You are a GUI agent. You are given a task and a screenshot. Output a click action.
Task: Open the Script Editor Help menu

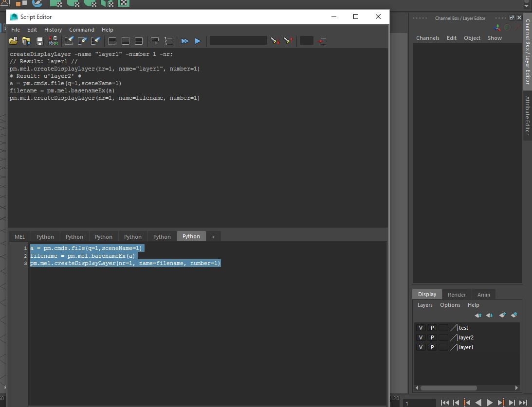(x=107, y=30)
